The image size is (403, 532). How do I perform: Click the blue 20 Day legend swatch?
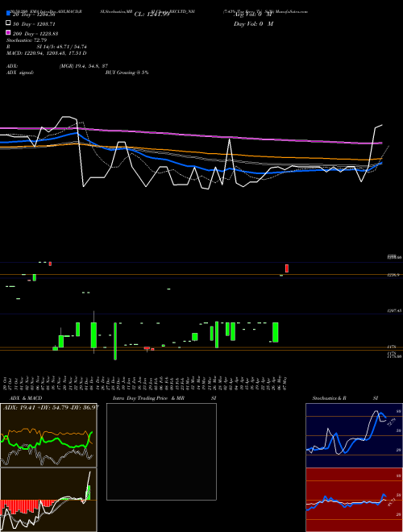click(8, 14)
